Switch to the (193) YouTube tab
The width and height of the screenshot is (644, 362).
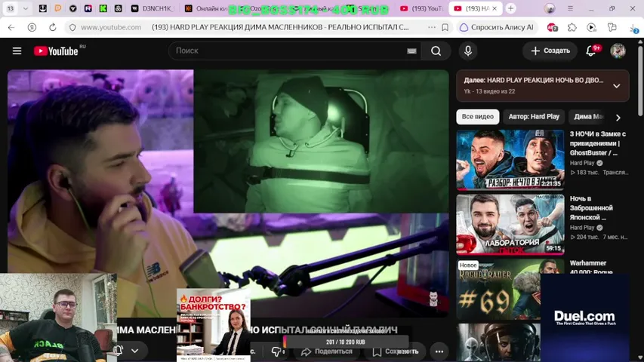[x=422, y=8]
